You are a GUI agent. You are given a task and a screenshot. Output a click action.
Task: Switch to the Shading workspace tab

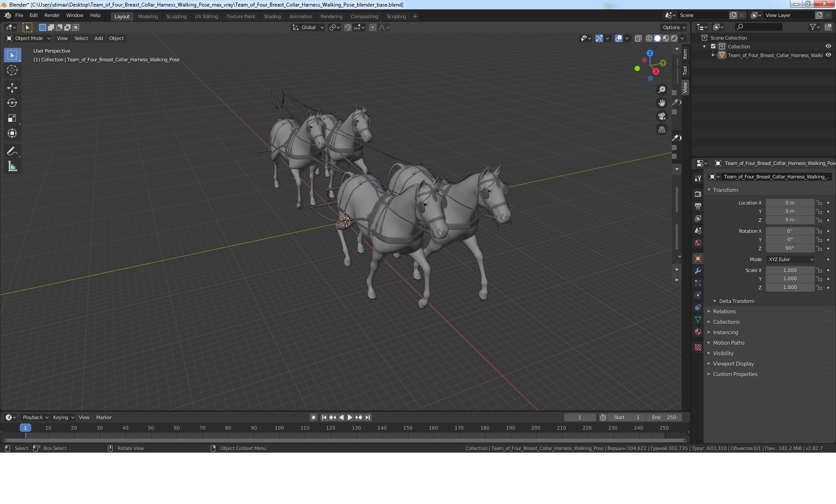click(272, 17)
